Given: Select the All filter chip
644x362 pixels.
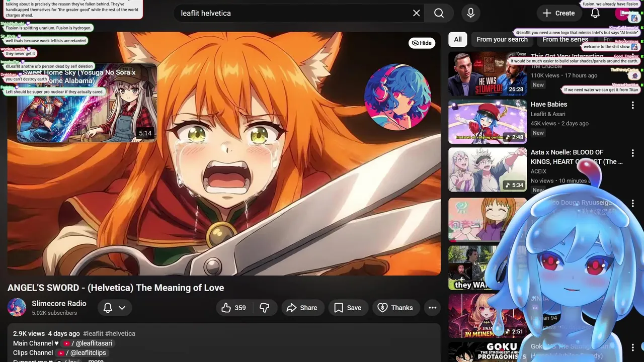Looking at the screenshot, I should [x=458, y=39].
